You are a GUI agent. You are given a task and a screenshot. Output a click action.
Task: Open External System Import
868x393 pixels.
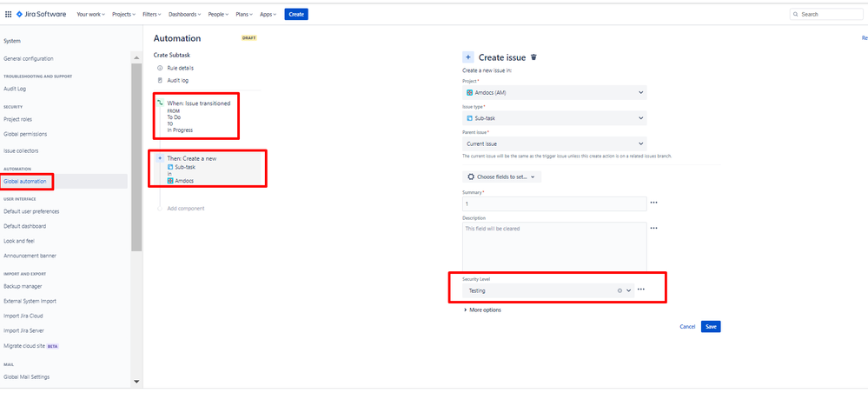point(30,301)
